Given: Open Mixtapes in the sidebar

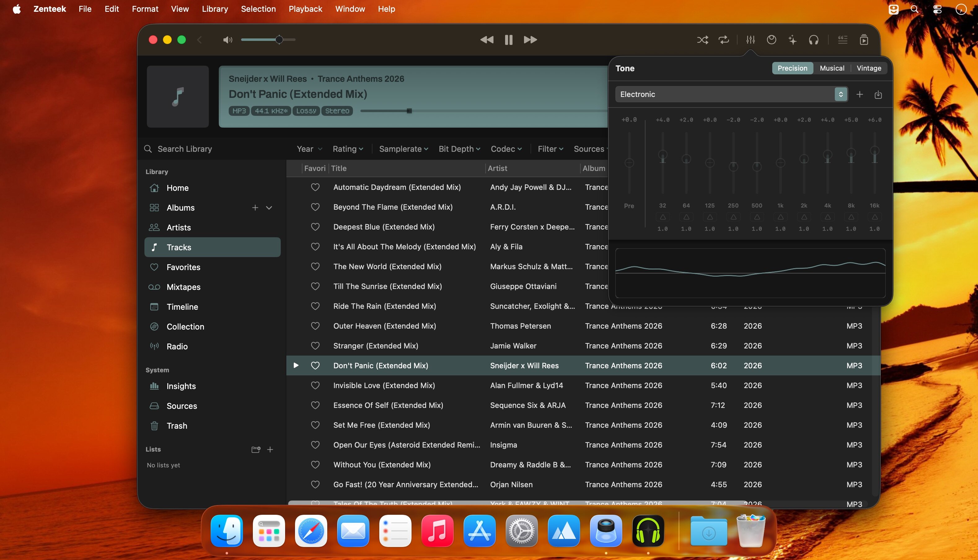Looking at the screenshot, I should pos(212,287).
